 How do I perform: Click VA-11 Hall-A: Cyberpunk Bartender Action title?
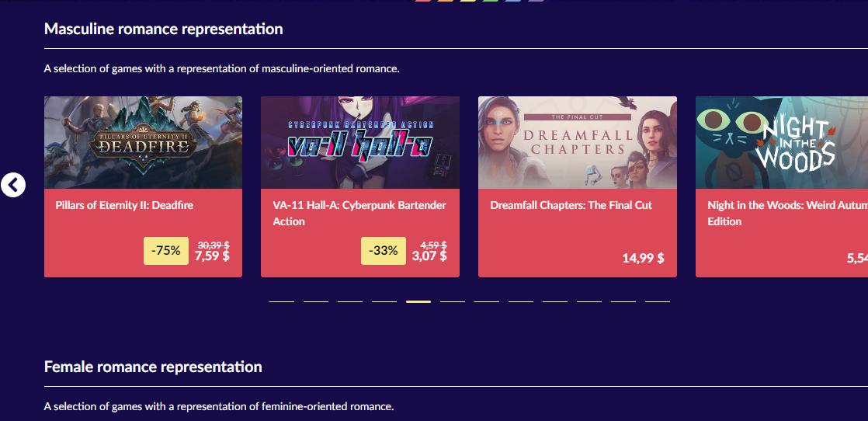359,214
